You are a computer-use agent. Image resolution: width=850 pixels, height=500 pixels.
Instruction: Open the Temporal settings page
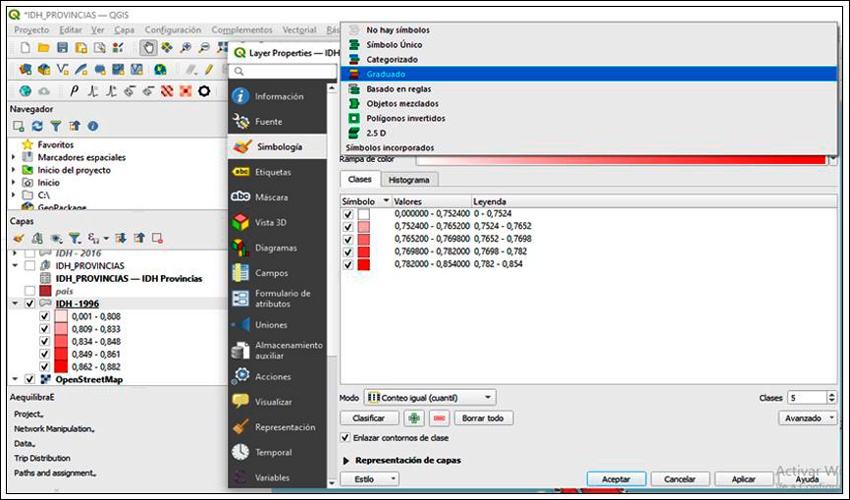(272, 452)
